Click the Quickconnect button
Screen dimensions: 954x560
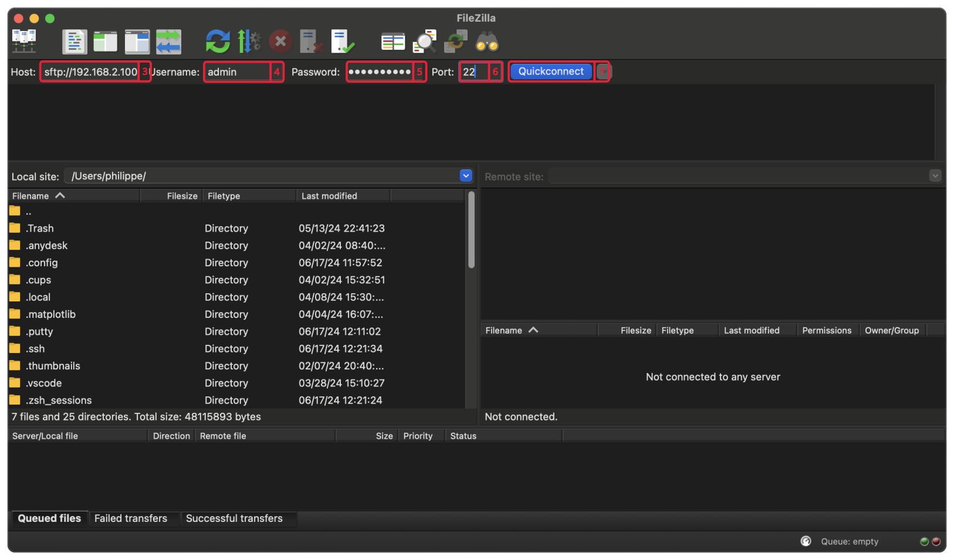pos(551,72)
